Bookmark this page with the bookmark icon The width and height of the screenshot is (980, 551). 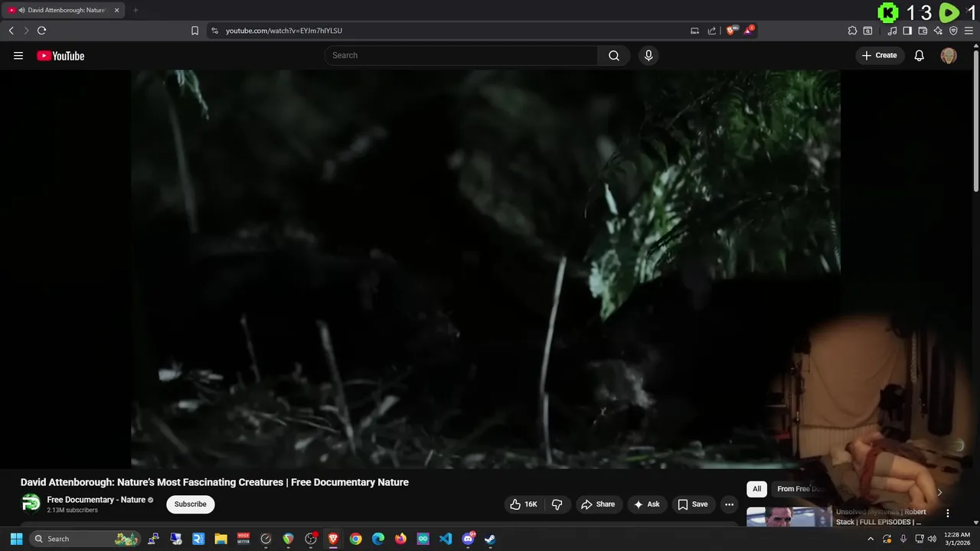pyautogui.click(x=194, y=31)
